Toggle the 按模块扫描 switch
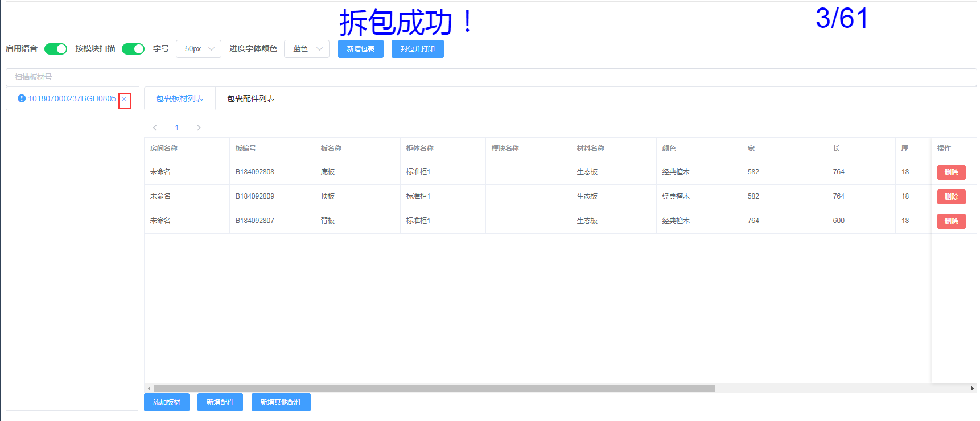 point(133,49)
